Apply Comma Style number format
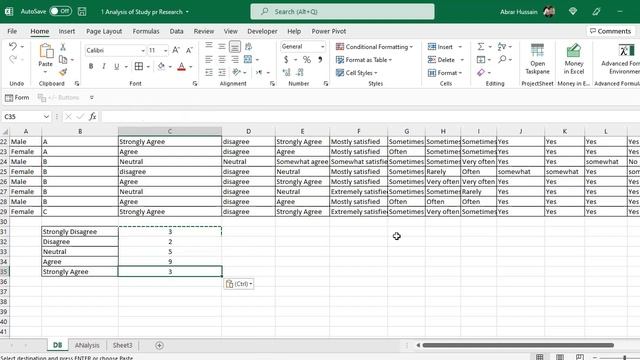The height and width of the screenshot is (360, 640). (x=320, y=60)
